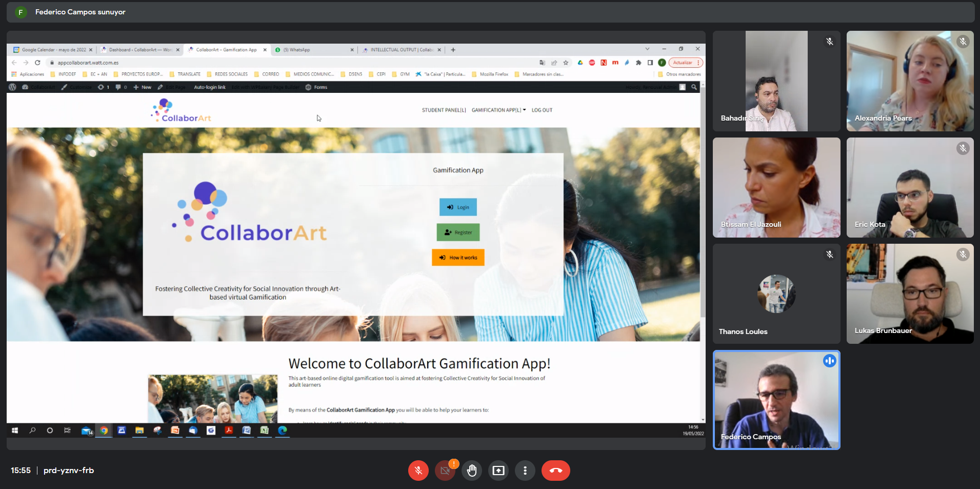Open Aplicaciones apps shortcut
This screenshot has height=489, width=980.
click(28, 74)
